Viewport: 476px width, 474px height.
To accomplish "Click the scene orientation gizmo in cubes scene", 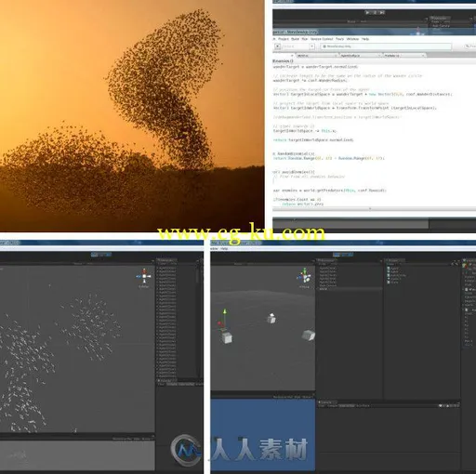I will [304, 276].
